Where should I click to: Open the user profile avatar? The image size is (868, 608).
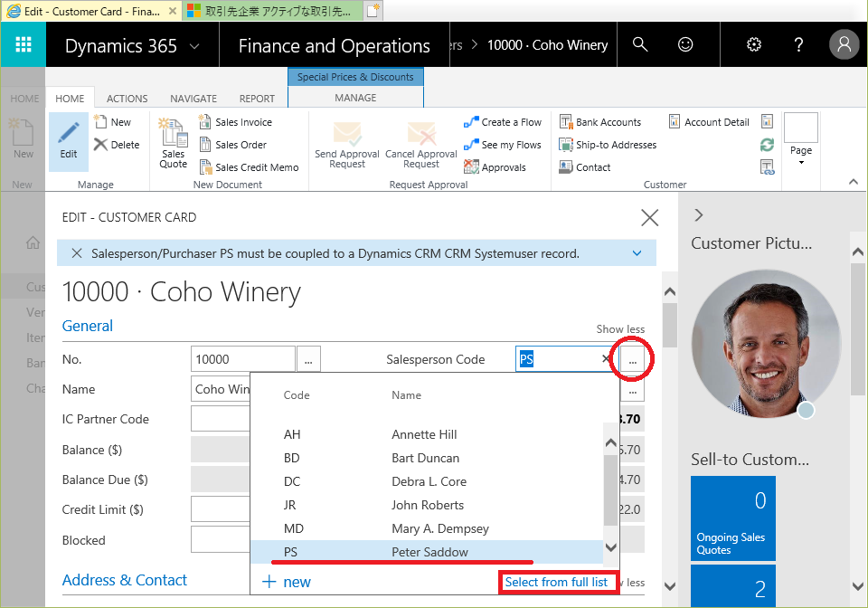click(x=844, y=44)
